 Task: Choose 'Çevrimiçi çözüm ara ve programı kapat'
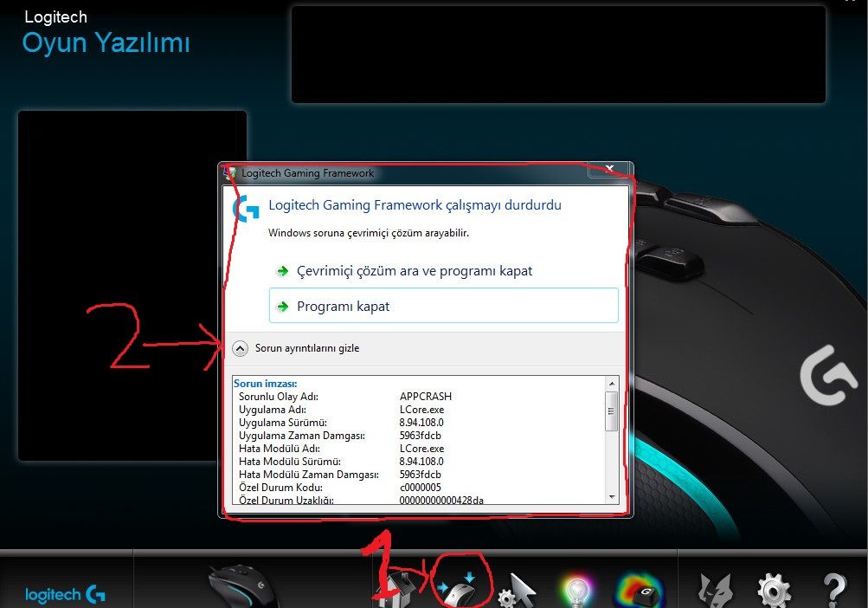click(x=414, y=271)
